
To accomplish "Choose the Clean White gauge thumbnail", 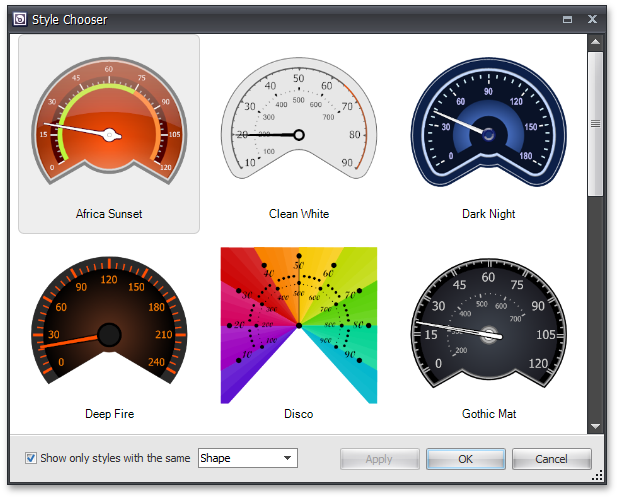I will click(x=298, y=125).
